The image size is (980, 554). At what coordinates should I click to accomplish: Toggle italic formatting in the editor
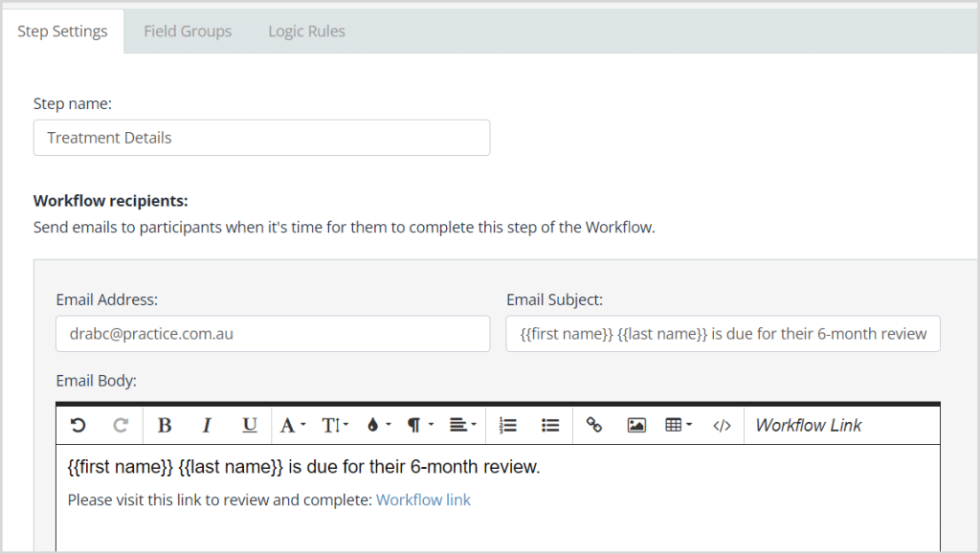pyautogui.click(x=207, y=425)
